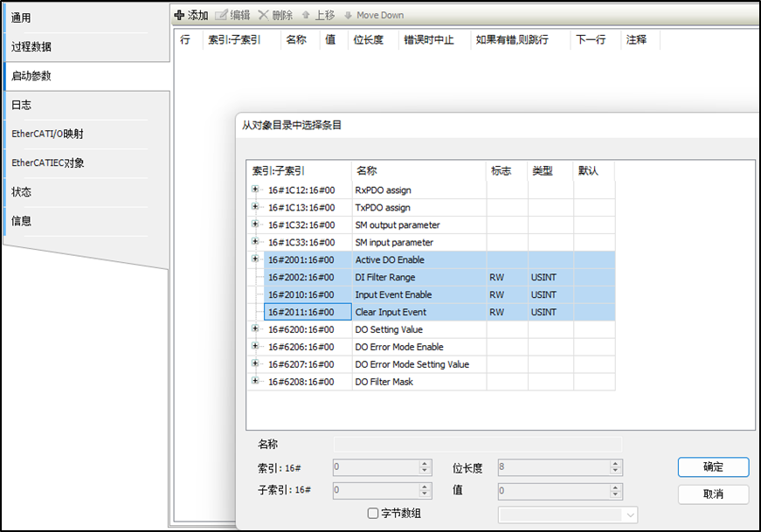Expand the 16#2001 Active DO Enable node
Image resolution: width=761 pixels, height=532 pixels.
[255, 259]
